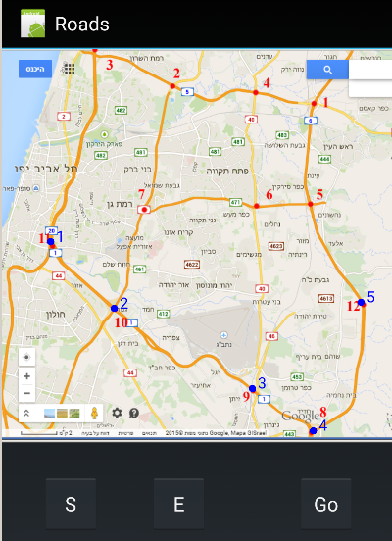Click the בני ברק city label
This screenshot has height=541, width=392.
pyautogui.click(x=137, y=170)
